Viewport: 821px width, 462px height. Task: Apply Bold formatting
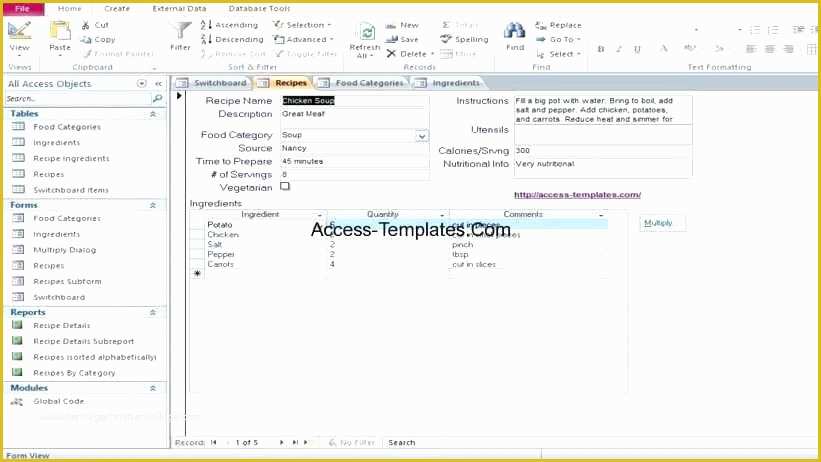coord(601,49)
